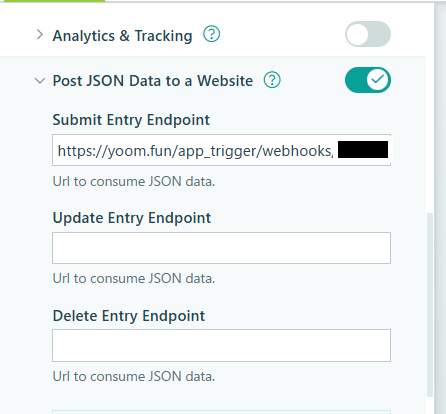Focus the Submit Entry Endpoint URL field

click(221, 150)
